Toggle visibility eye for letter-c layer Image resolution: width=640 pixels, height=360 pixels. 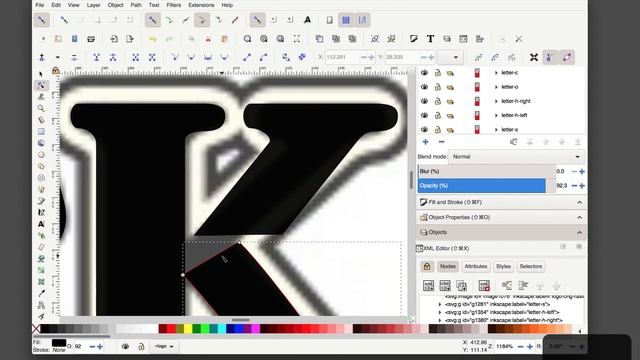(424, 73)
